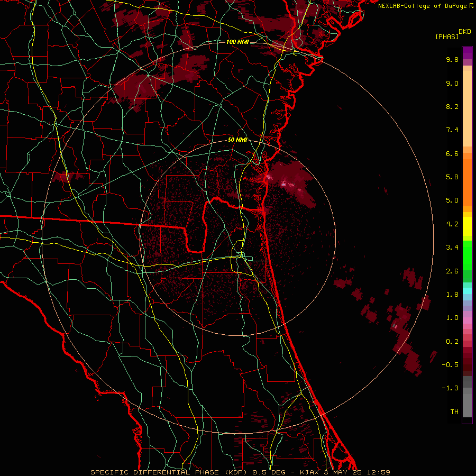Click the bright green segment of the color bar
Viewport: 476px width, 476px height.
pos(467,255)
